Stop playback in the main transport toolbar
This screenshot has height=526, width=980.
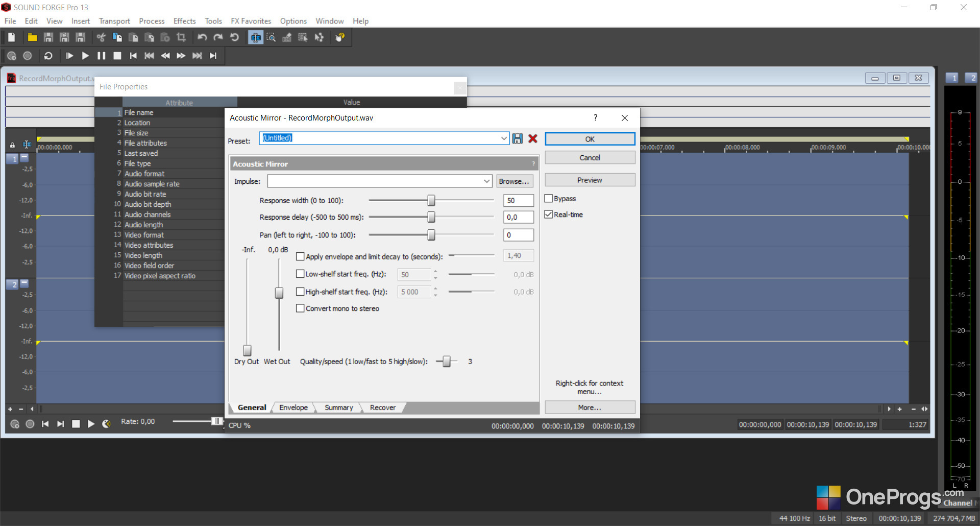point(117,56)
